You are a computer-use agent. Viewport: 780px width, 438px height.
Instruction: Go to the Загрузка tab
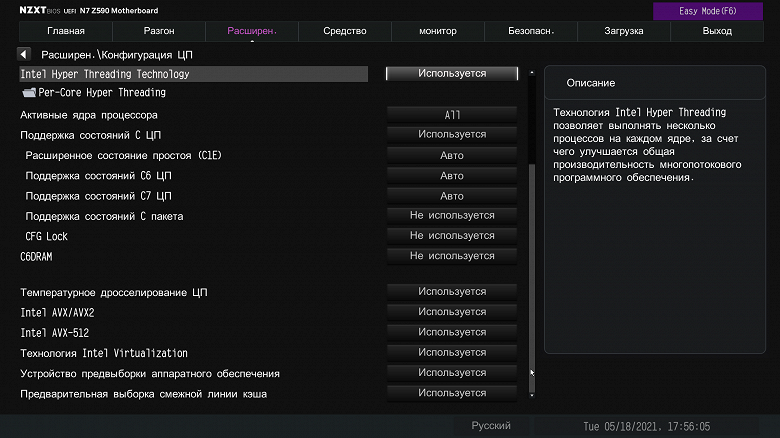coord(624,31)
